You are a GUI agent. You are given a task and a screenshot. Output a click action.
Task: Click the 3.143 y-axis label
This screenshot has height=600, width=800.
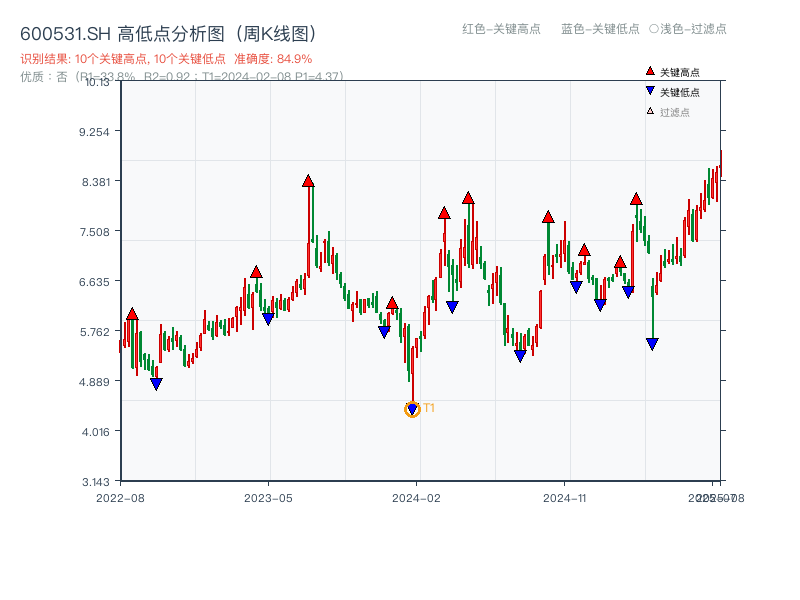[x=95, y=482]
